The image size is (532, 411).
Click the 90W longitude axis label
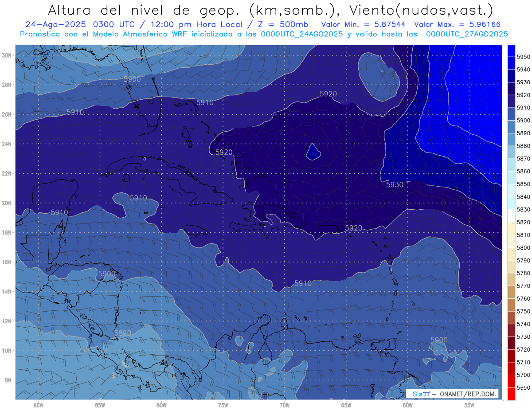[39, 405]
